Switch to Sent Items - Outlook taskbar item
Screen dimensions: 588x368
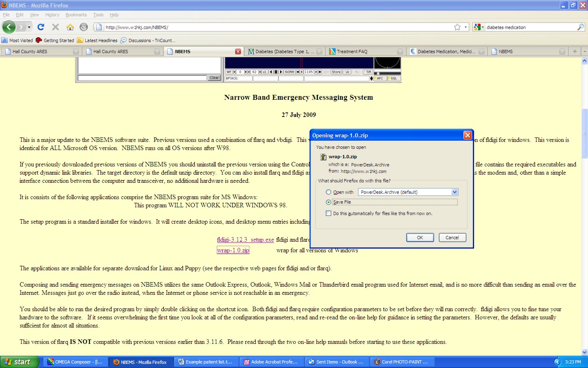pos(336,362)
